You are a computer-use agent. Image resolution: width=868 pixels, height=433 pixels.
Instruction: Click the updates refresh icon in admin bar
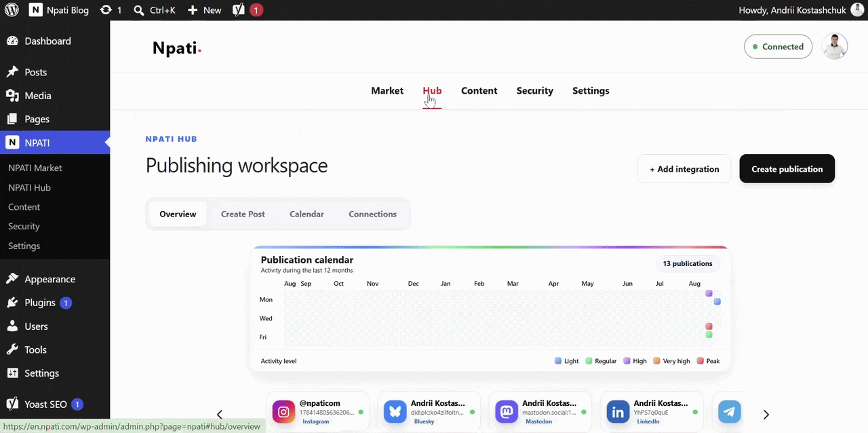[x=106, y=10]
